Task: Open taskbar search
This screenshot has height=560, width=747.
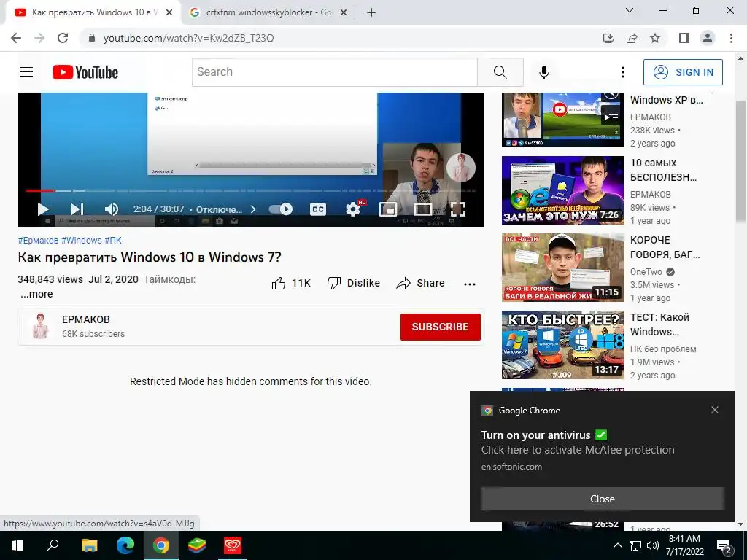Action: (53, 545)
